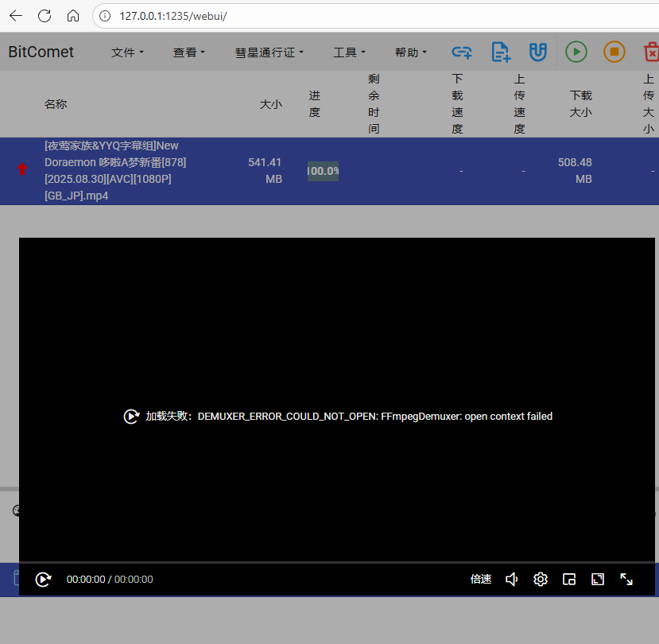659x644 pixels.
Task: Expand the 查看 dropdown menu
Action: 189,52
